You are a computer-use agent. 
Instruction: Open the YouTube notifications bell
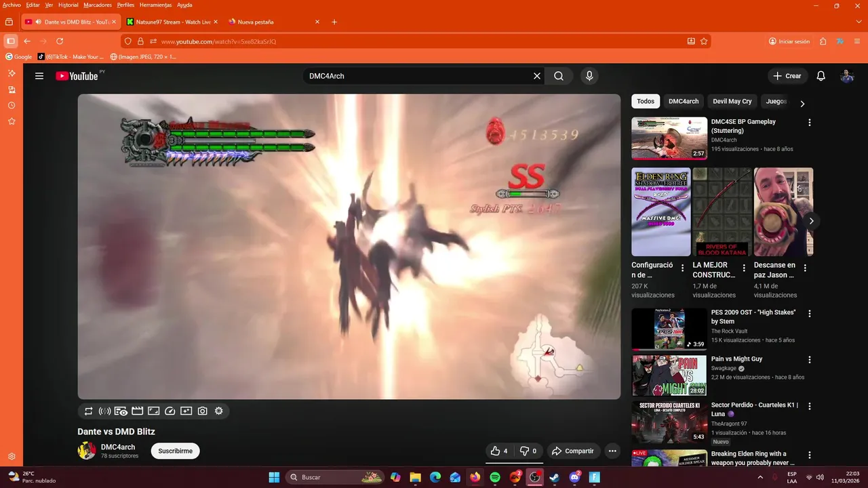[821, 76]
